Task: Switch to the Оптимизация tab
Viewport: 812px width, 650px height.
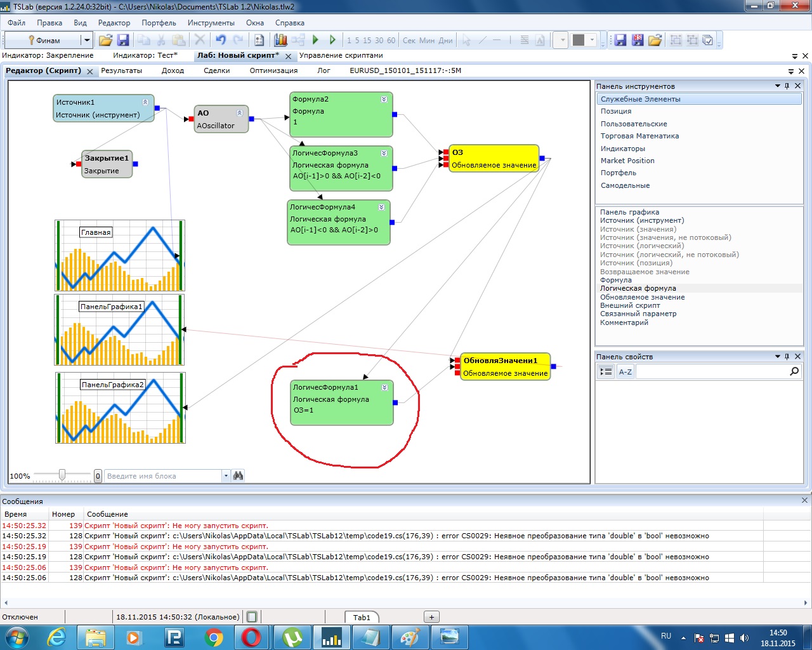Action: coord(273,70)
